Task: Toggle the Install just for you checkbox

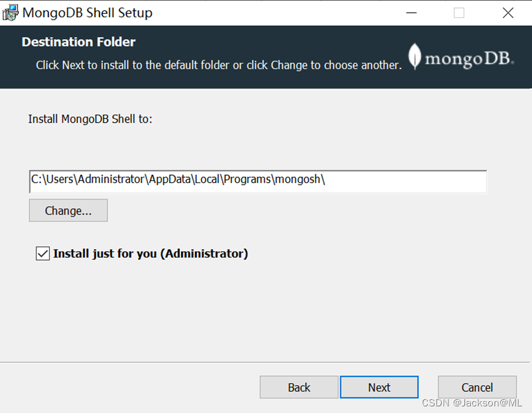Action: [x=42, y=253]
